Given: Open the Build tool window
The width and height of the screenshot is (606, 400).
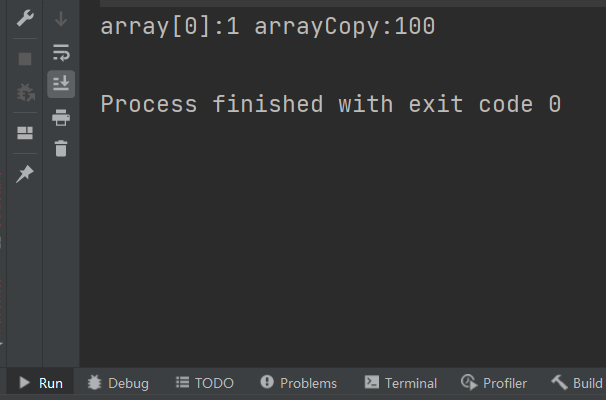Looking at the screenshot, I should pyautogui.click(x=577, y=383).
